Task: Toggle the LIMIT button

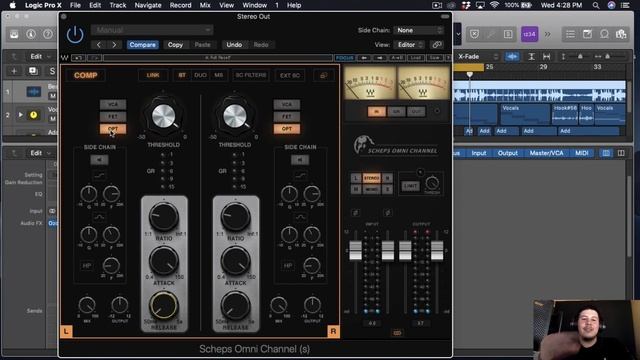Action: click(x=410, y=186)
